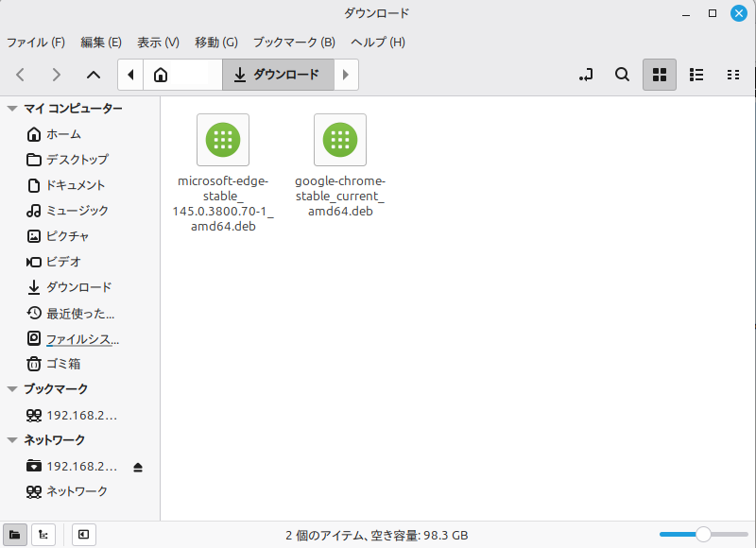Image resolution: width=756 pixels, height=548 pixels.
Task: Eject the 192.168.2 network mount
Action: (138, 467)
